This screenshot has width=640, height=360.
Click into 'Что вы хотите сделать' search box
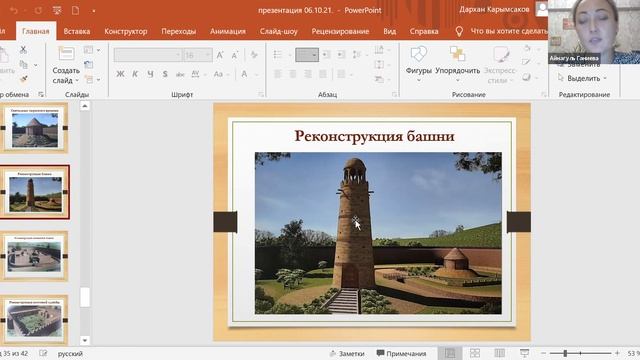[508, 31]
